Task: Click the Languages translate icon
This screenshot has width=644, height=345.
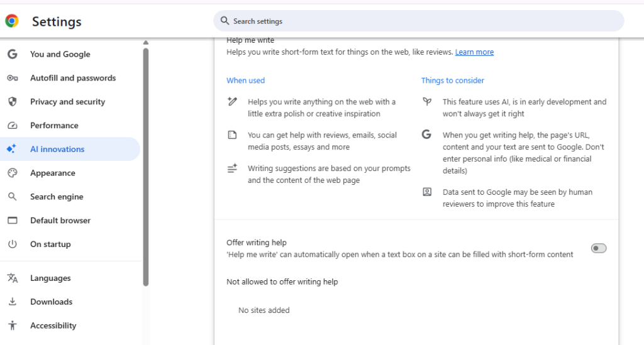Action: (12, 278)
